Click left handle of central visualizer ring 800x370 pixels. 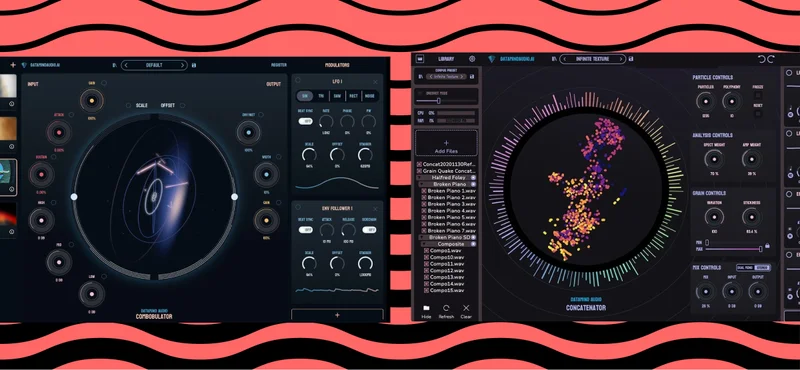[x=74, y=197]
